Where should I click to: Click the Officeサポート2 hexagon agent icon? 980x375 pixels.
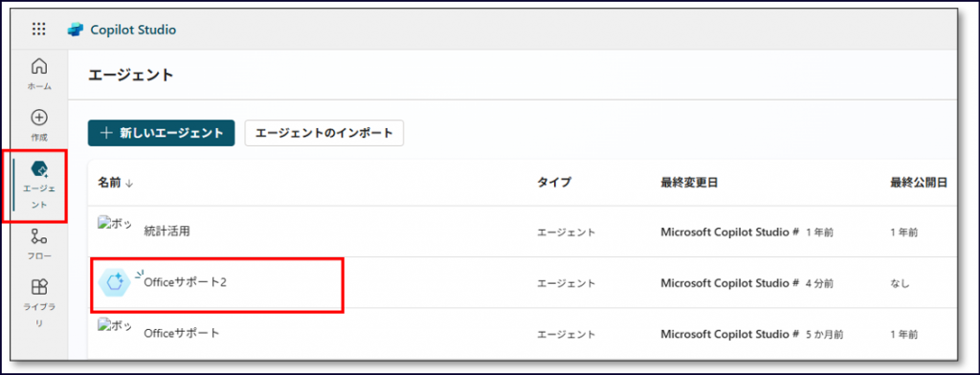[115, 282]
